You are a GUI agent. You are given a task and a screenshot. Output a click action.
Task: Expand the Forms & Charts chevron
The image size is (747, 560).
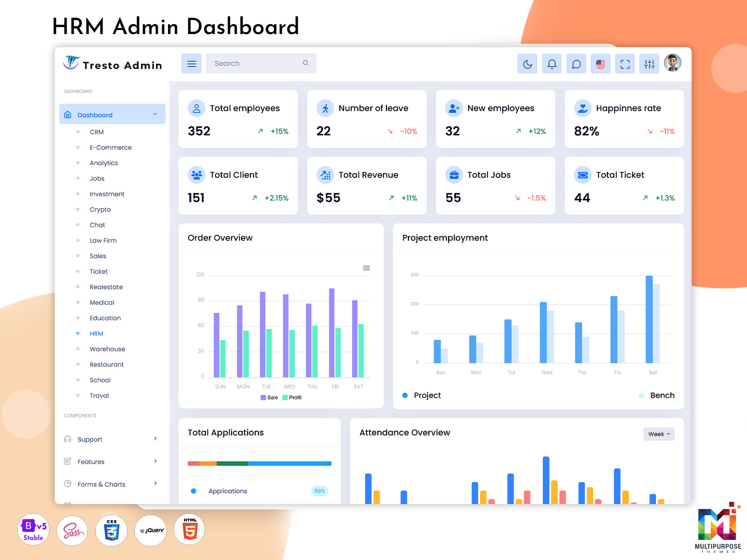[x=155, y=483]
